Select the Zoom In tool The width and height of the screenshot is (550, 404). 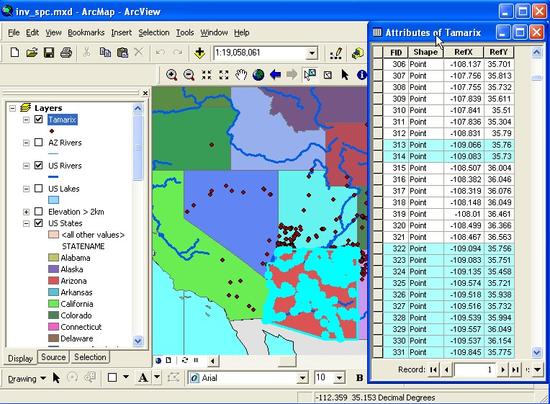[172, 75]
